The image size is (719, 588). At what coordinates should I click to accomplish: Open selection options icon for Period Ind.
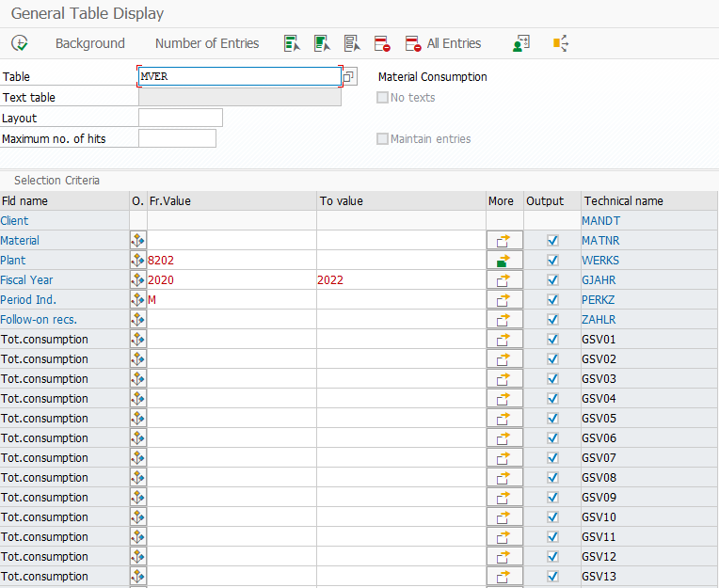[x=138, y=300]
